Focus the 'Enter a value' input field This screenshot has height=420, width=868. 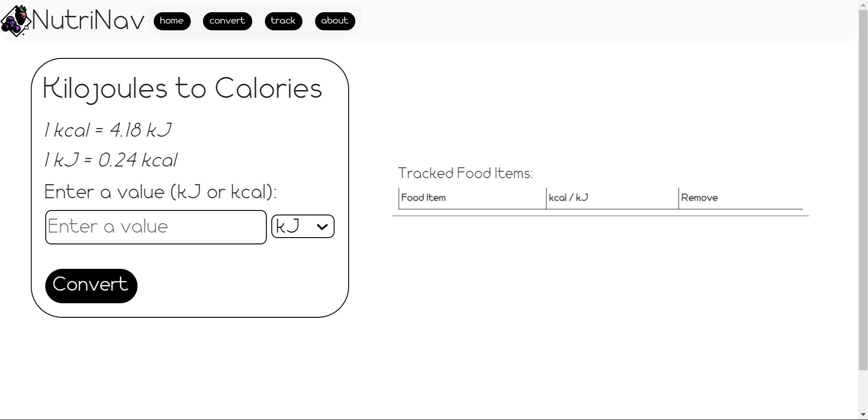[156, 227]
